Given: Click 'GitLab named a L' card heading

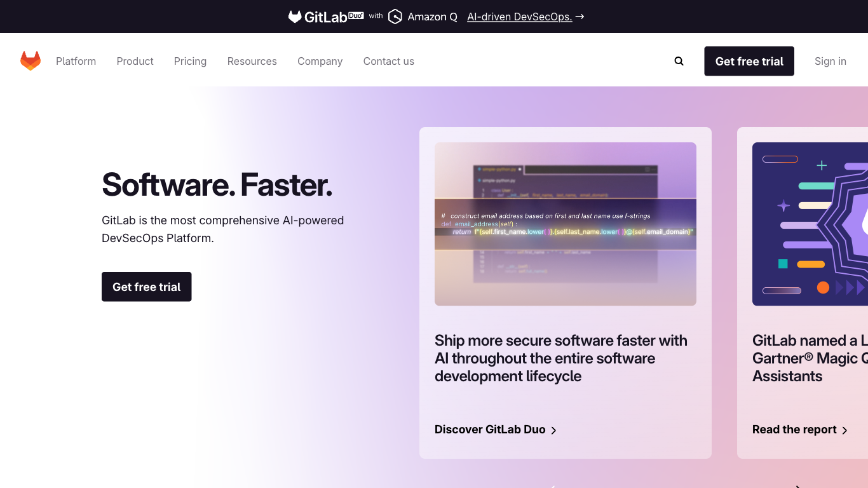Looking at the screenshot, I should coord(810,358).
